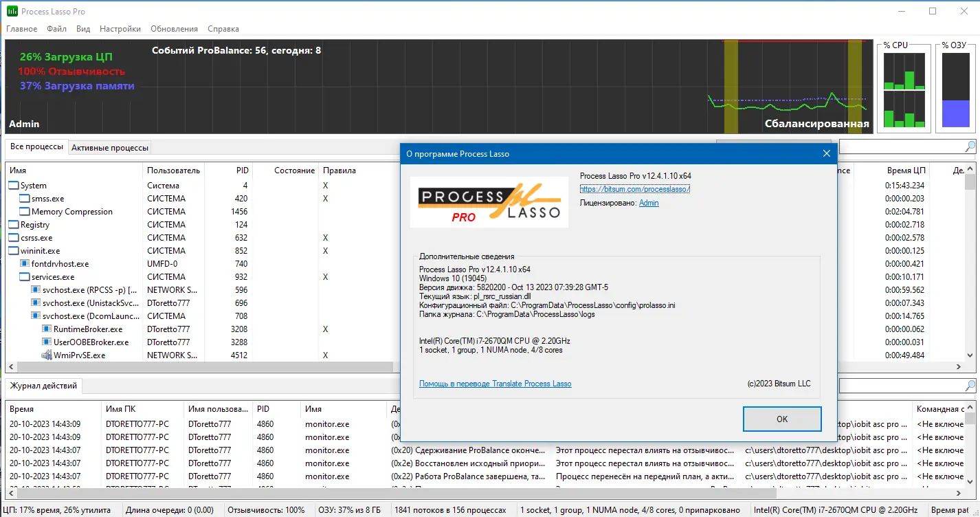Open the Справка menu

coord(223,29)
